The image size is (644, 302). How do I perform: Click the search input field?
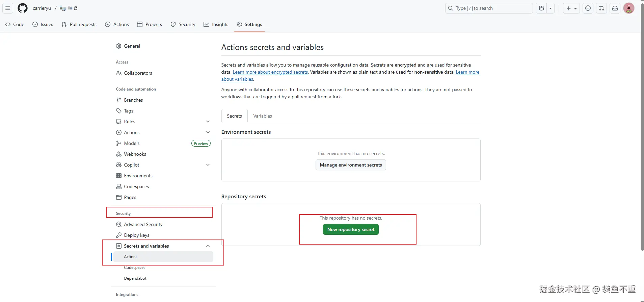(x=489, y=8)
